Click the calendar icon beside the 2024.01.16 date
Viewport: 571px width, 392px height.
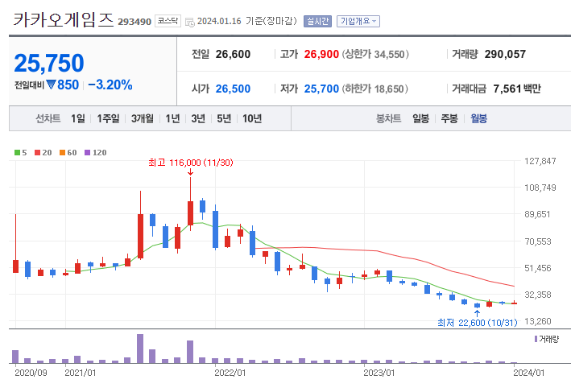(x=190, y=22)
